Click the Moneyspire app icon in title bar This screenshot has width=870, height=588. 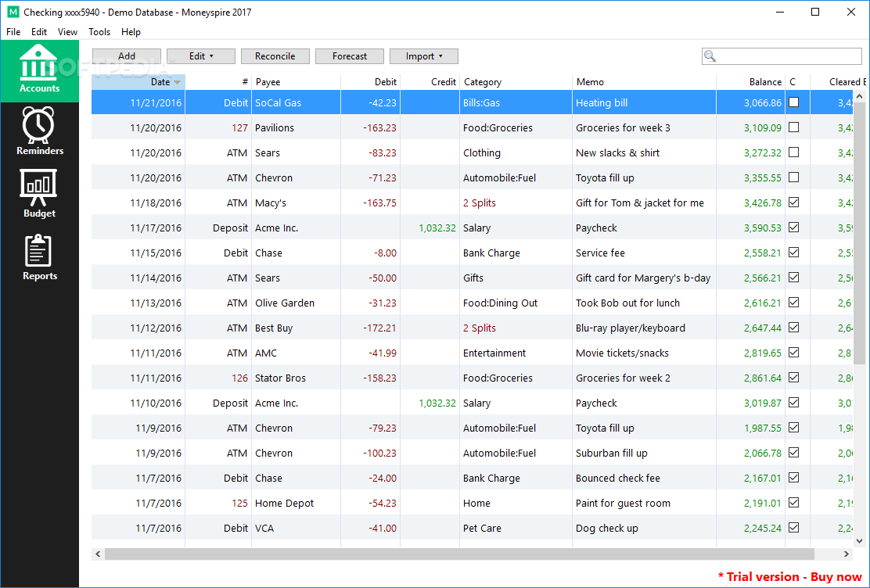tap(13, 12)
